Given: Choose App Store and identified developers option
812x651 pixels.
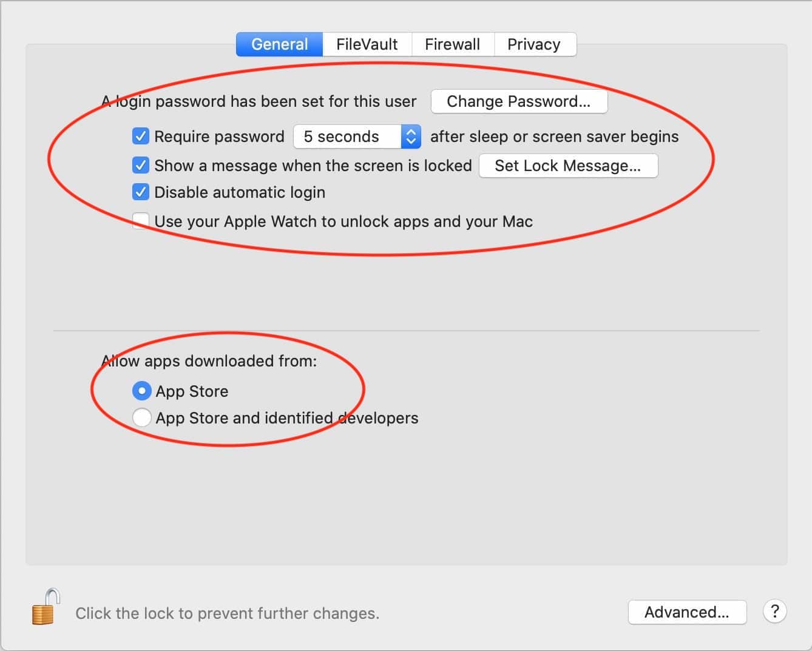Looking at the screenshot, I should pyautogui.click(x=141, y=418).
